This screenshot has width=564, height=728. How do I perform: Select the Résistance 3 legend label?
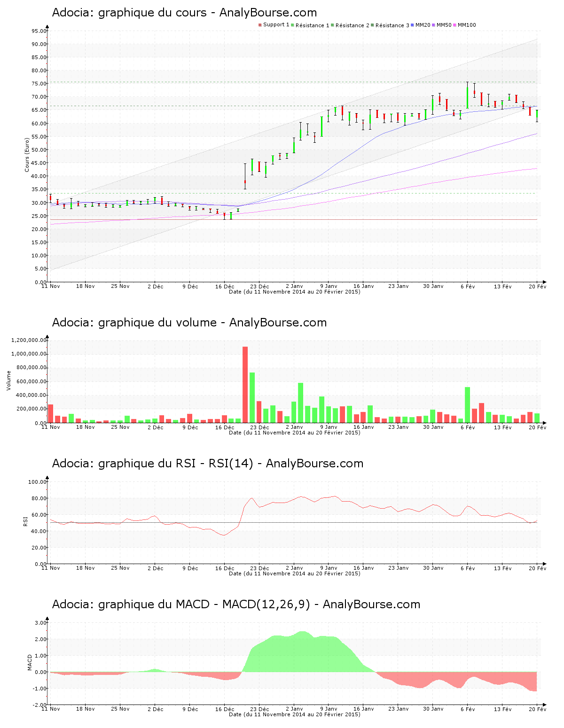[392, 25]
